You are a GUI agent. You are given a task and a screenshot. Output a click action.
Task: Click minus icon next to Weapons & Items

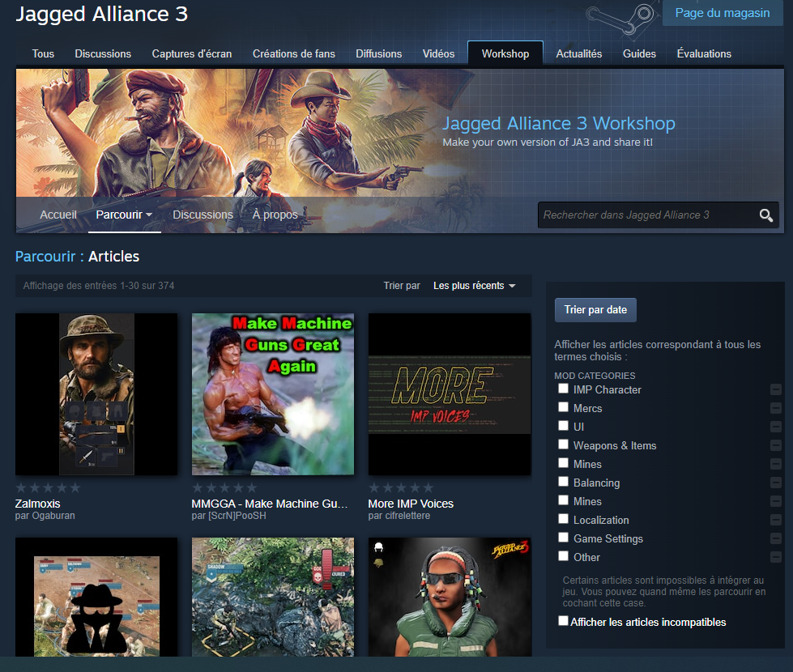(x=775, y=445)
